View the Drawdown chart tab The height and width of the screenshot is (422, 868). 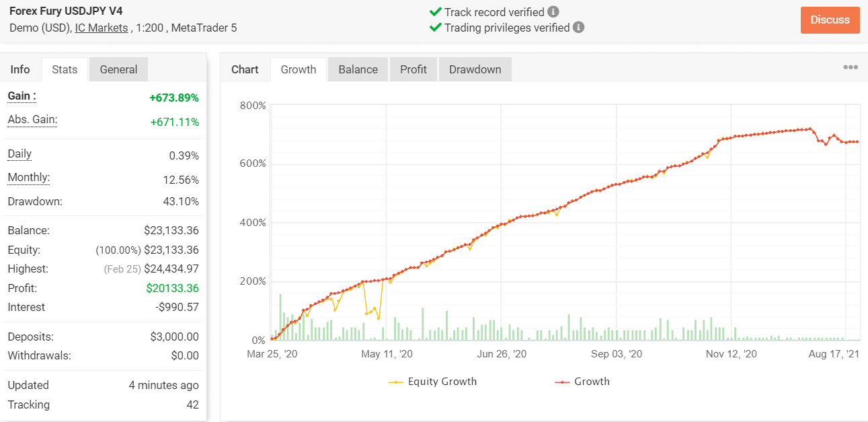coord(475,69)
